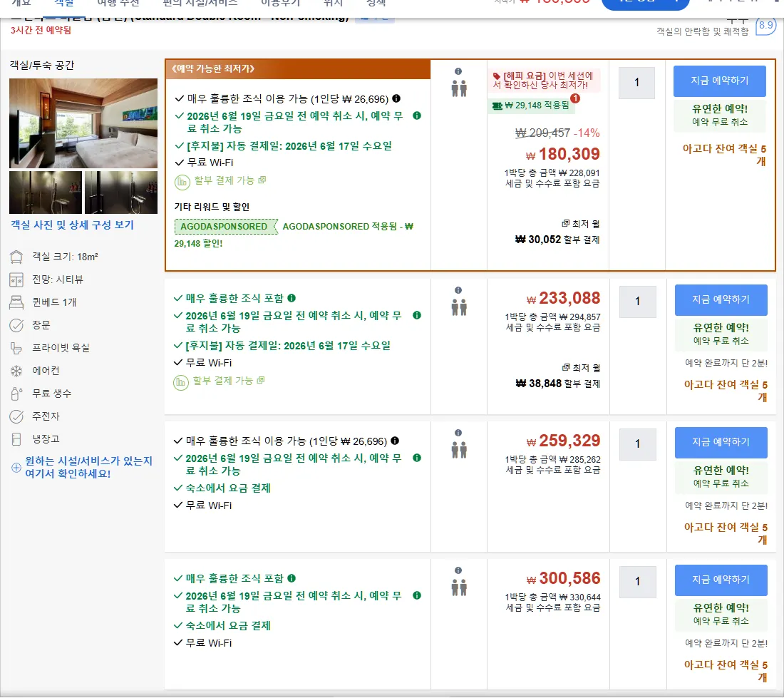Click the ₩29,148 적용됨 coupon tag
This screenshot has height=698, width=784.
coord(531,106)
